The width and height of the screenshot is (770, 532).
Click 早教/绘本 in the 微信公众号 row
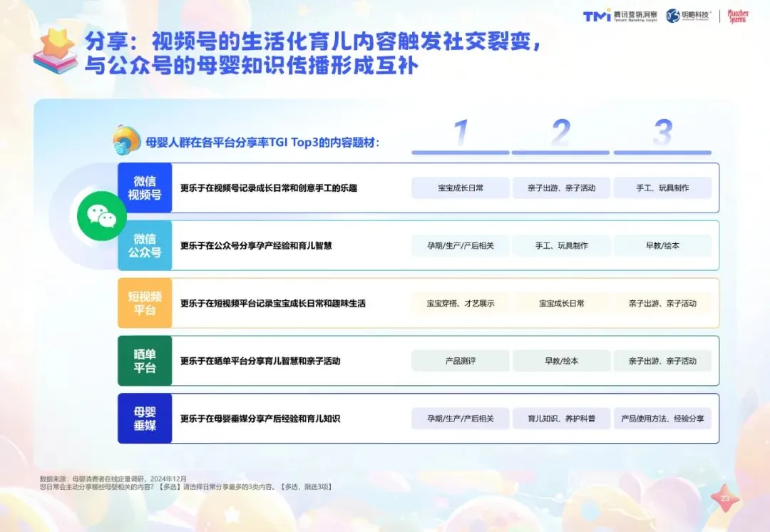[662, 245]
